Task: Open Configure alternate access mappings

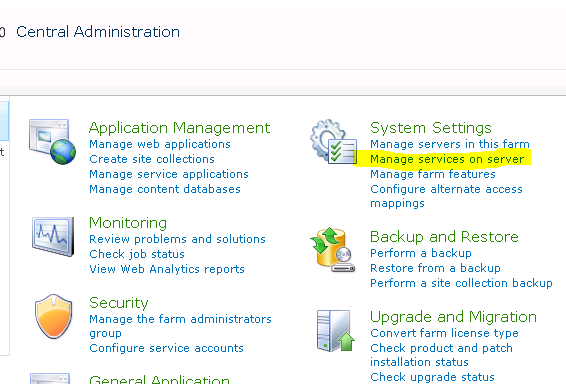Action: pos(447,196)
